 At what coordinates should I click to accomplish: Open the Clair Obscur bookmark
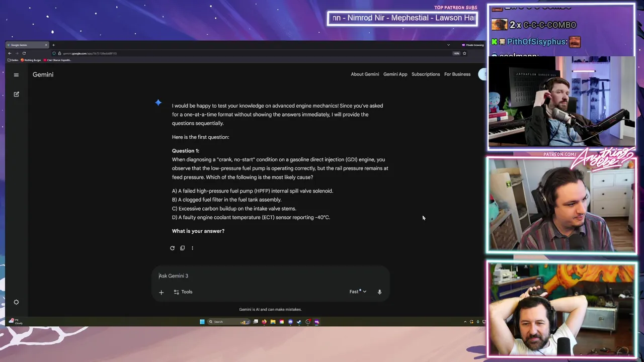tap(57, 60)
